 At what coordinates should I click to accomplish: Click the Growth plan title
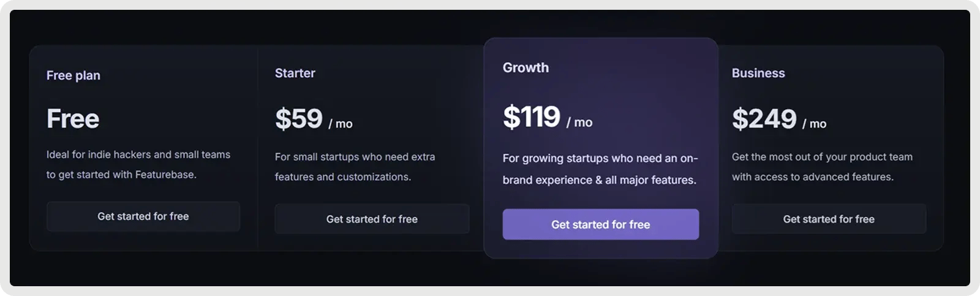coord(526,67)
